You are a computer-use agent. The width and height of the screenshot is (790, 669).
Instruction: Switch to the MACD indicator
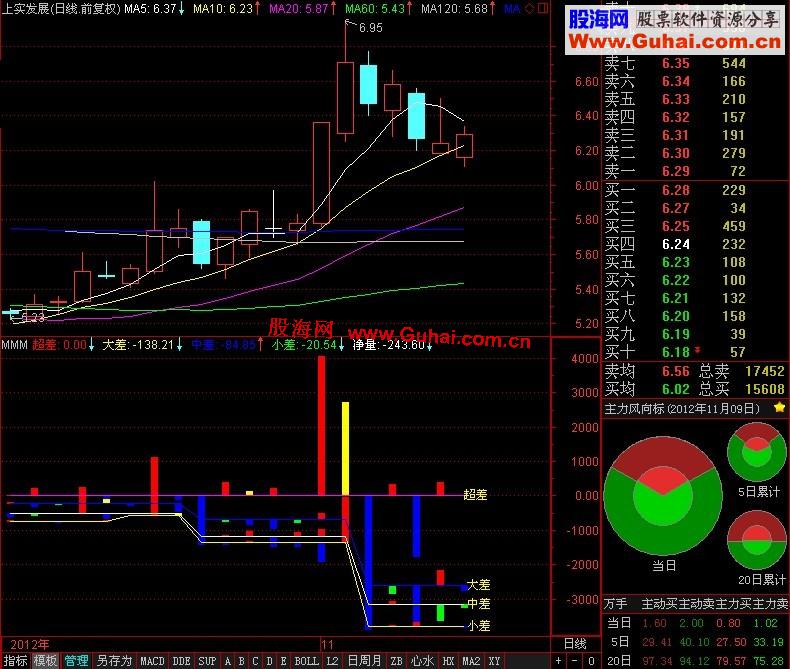pyautogui.click(x=152, y=661)
